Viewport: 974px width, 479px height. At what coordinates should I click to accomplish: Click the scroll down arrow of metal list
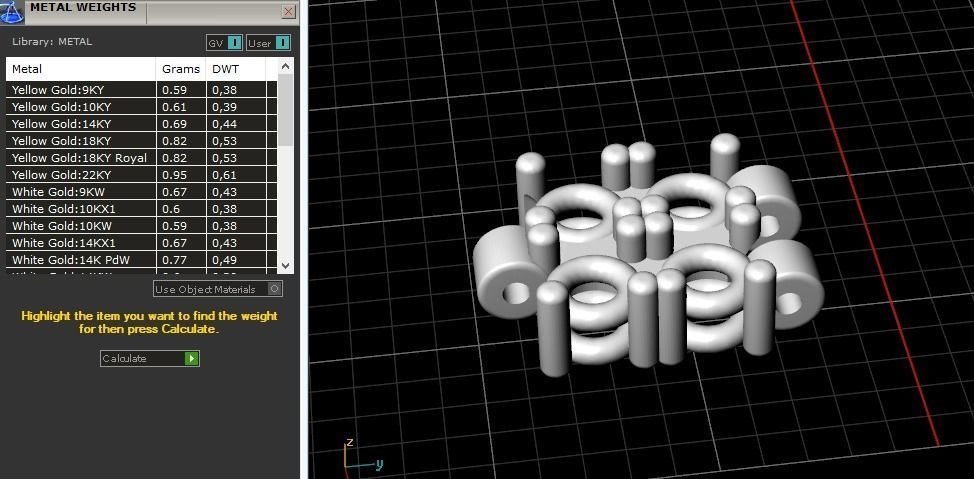[x=285, y=265]
